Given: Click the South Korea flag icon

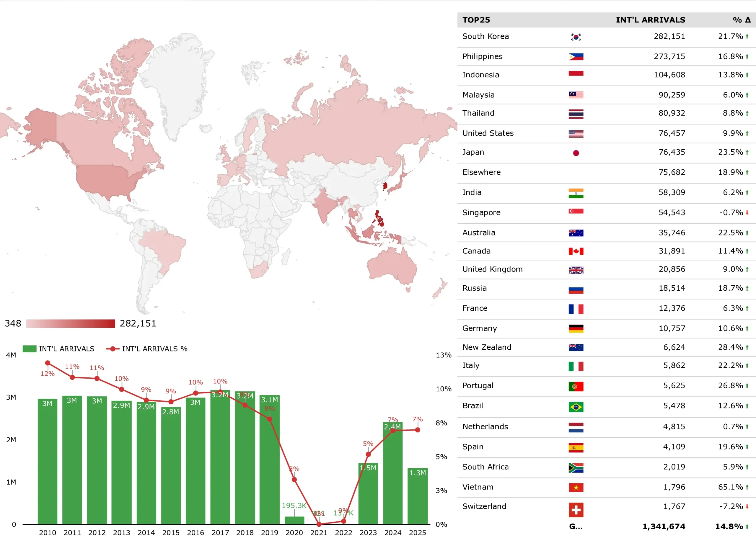Looking at the screenshot, I should pyautogui.click(x=576, y=37).
